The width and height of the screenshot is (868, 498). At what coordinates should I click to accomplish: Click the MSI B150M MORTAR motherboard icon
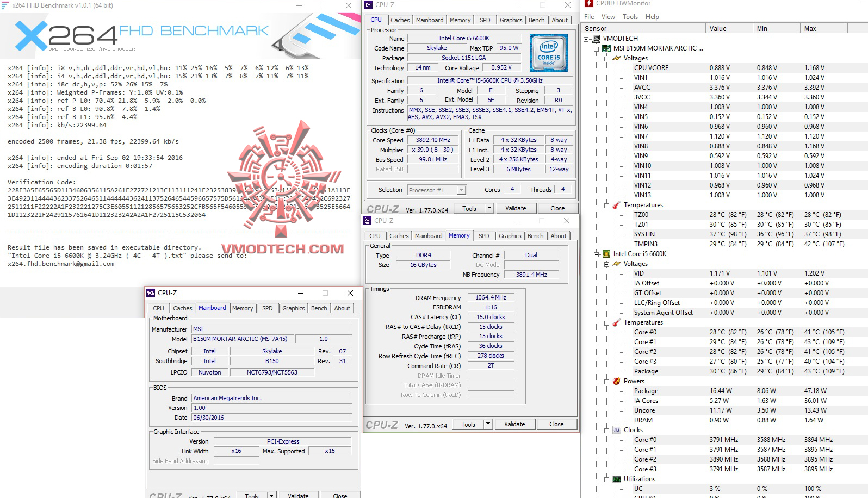(606, 48)
